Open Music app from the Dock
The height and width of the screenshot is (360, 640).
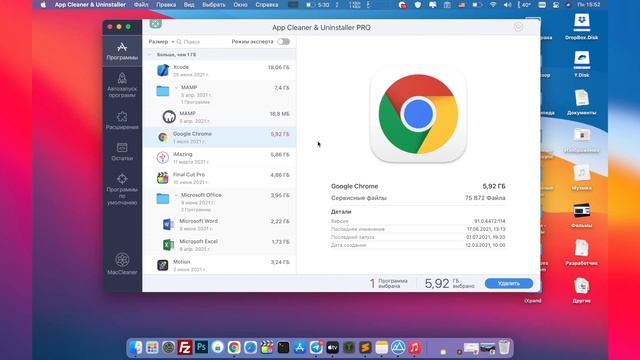414,347
